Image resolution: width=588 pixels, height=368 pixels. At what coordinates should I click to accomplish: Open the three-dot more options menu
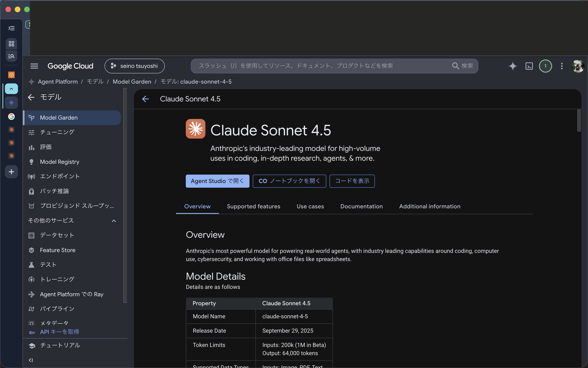pos(562,66)
